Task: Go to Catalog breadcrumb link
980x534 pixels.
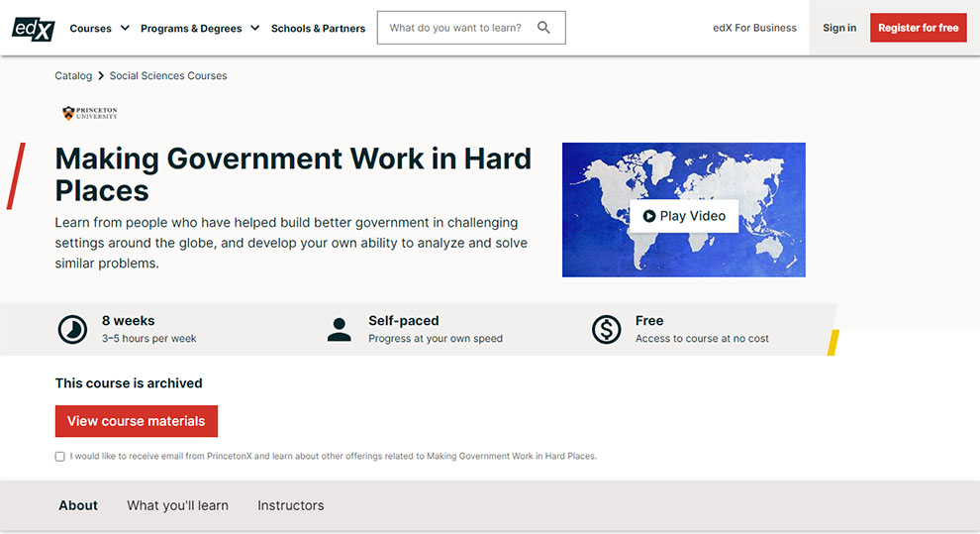Action: pyautogui.click(x=73, y=75)
